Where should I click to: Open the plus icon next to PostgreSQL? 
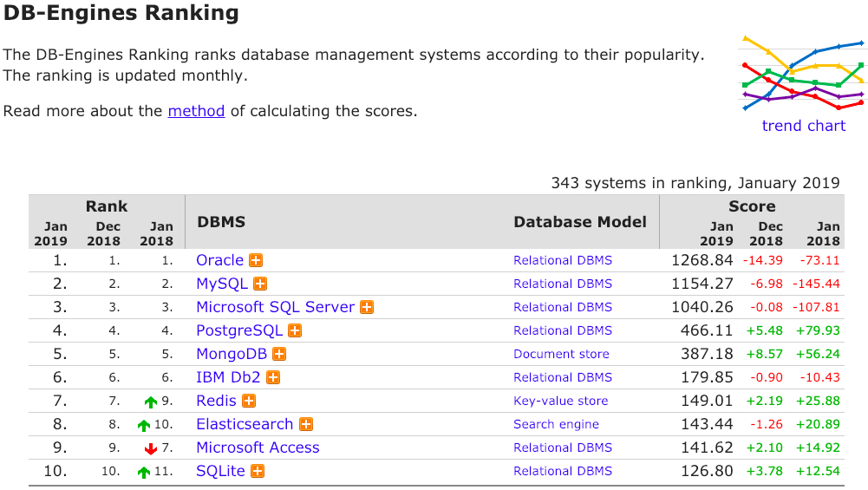(295, 330)
